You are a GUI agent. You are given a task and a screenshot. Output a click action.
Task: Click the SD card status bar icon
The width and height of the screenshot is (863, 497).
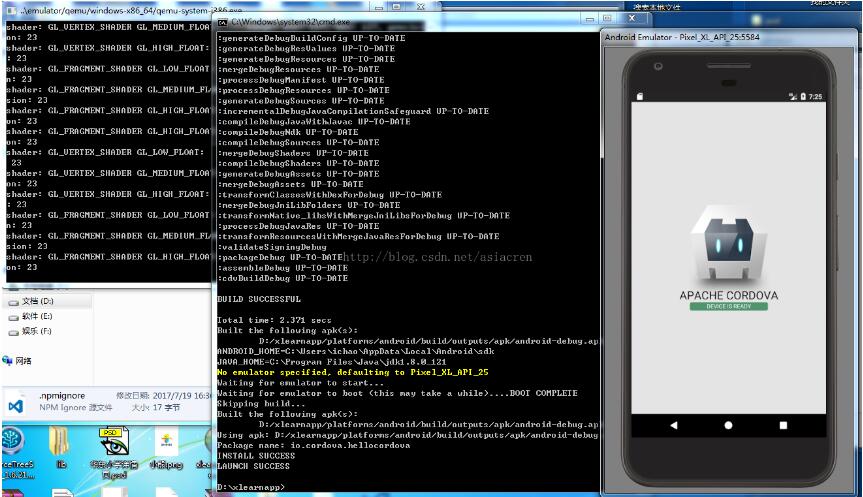point(640,96)
